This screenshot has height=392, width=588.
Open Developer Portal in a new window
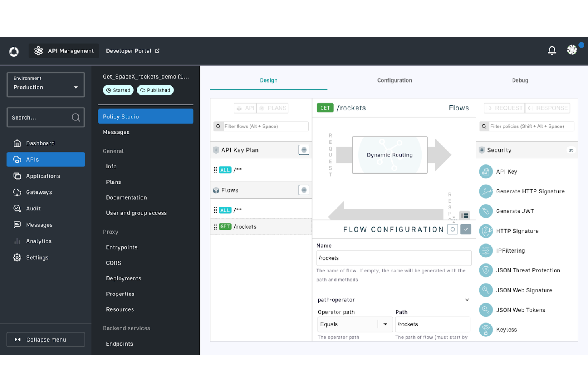(133, 51)
